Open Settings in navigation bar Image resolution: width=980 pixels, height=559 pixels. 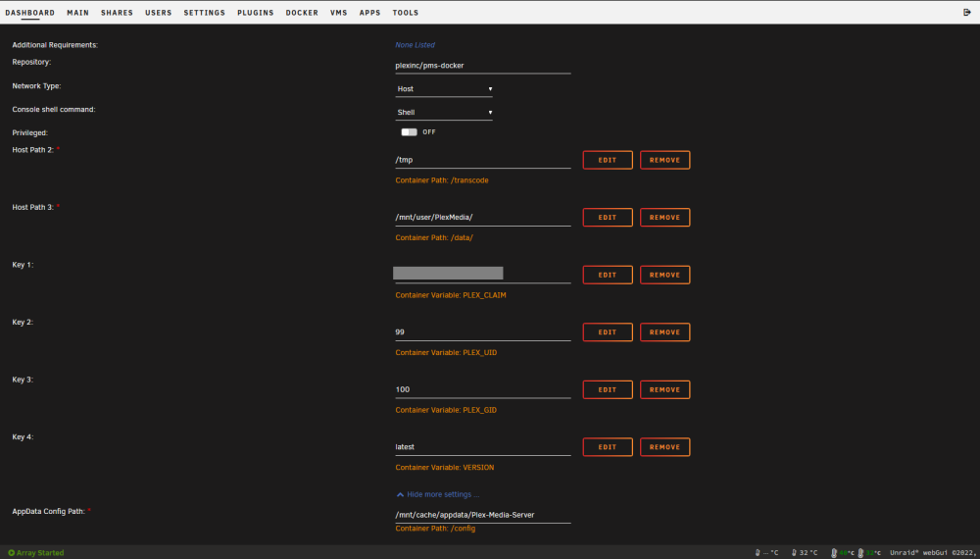205,13
